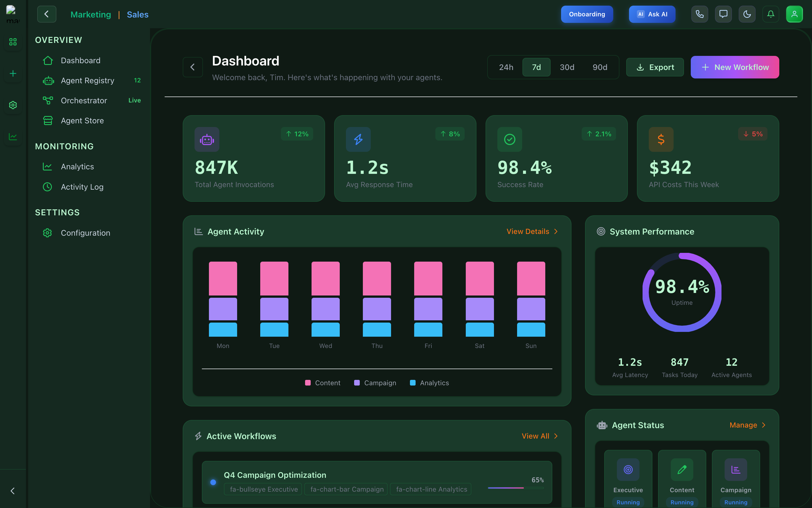Click the robot icon on the 847K card

207,139
